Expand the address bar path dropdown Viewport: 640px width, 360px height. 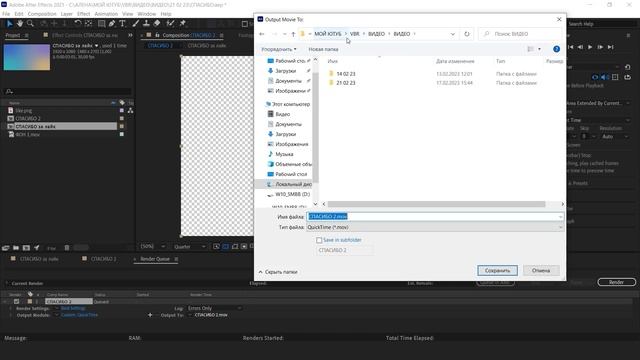tap(453, 34)
